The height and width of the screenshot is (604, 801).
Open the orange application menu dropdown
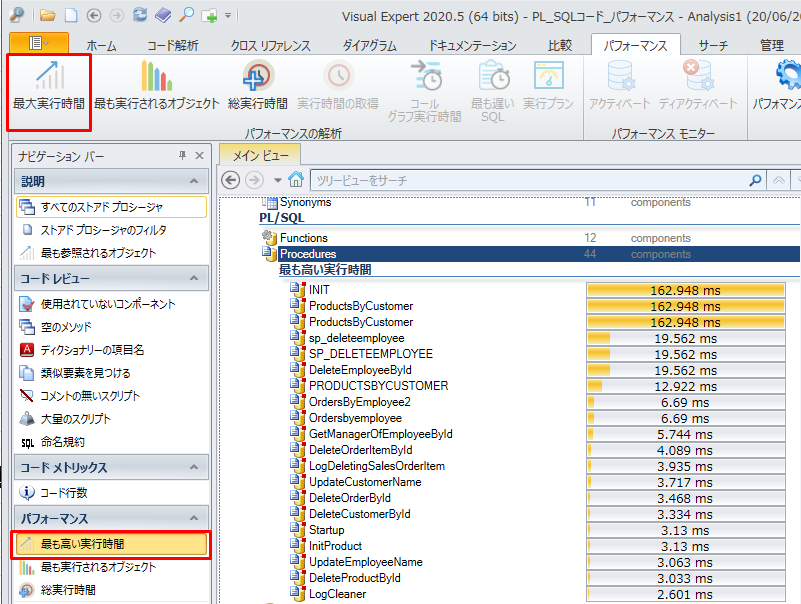pos(39,43)
